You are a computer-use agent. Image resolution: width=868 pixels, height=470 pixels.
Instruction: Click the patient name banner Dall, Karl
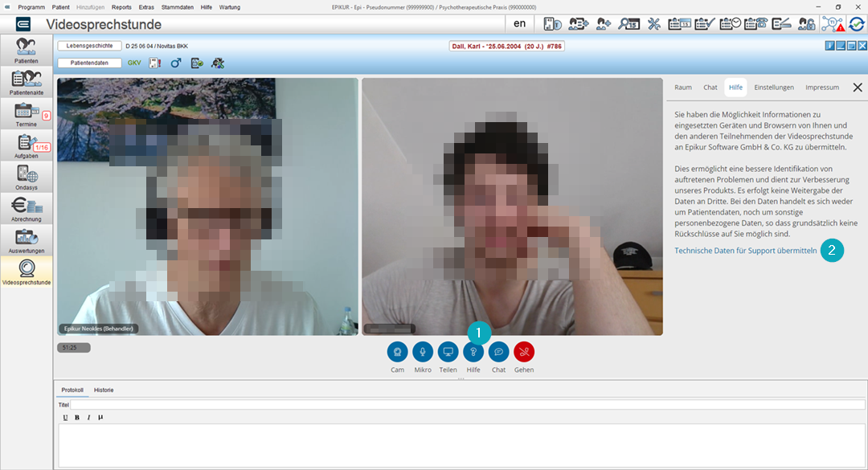(506, 47)
